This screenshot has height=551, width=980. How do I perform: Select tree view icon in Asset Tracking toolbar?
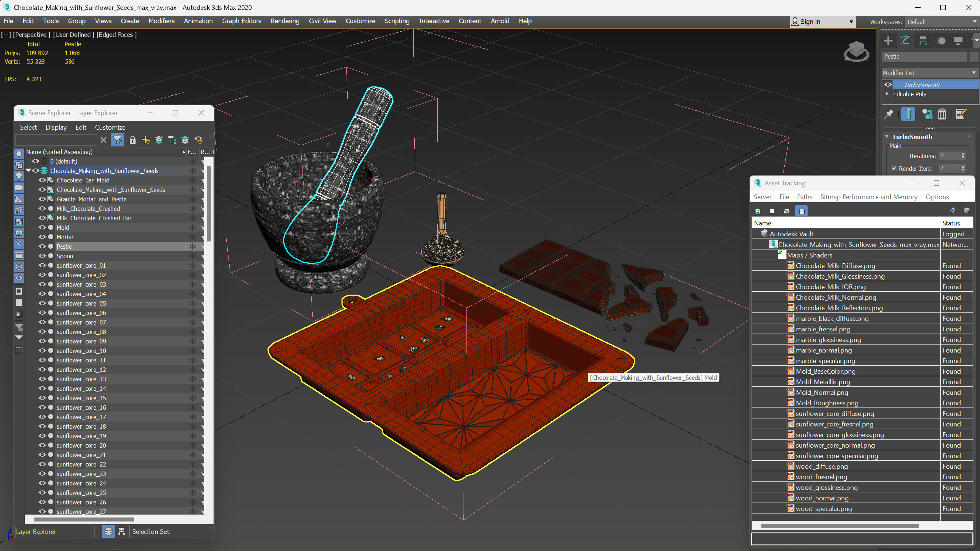point(786,211)
